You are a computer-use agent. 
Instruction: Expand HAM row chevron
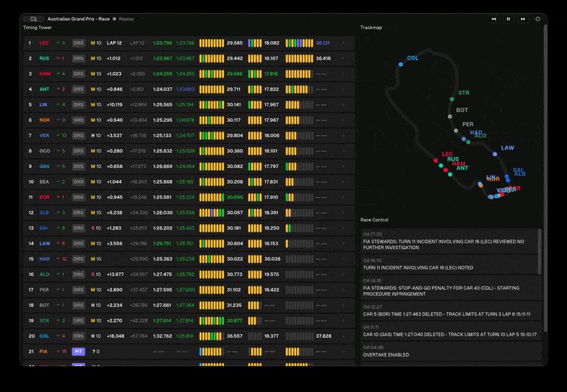343,74
